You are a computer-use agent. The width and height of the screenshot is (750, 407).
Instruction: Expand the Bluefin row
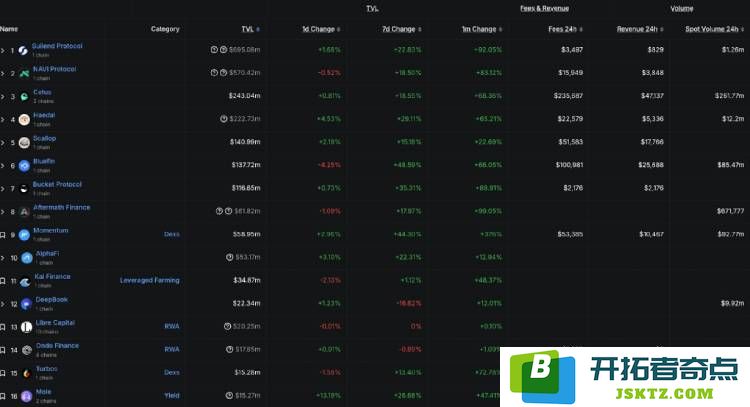tap(2, 165)
